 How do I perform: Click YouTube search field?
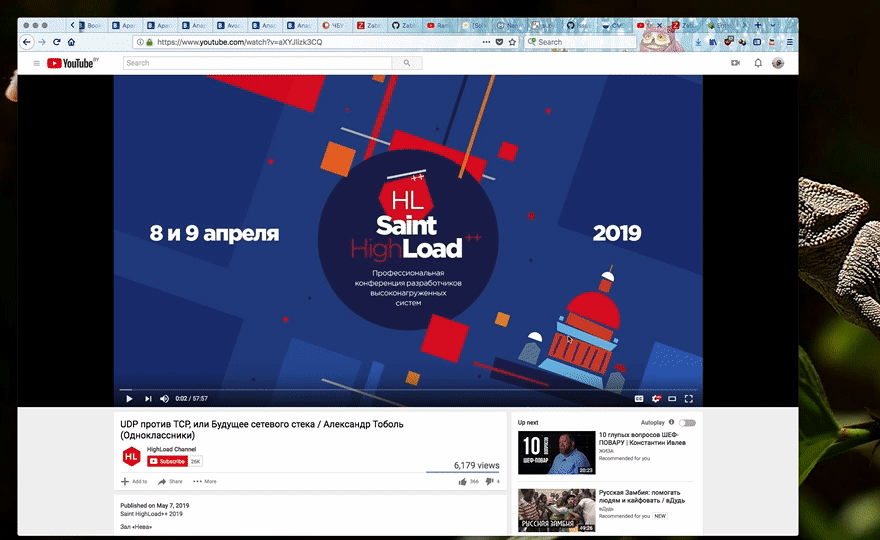click(257, 63)
